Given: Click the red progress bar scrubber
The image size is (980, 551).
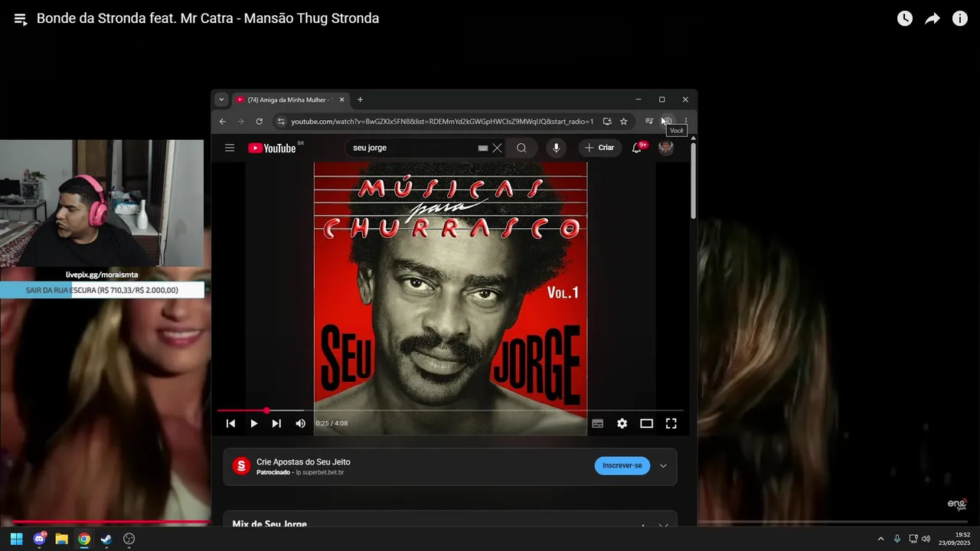Looking at the screenshot, I should click(x=266, y=411).
